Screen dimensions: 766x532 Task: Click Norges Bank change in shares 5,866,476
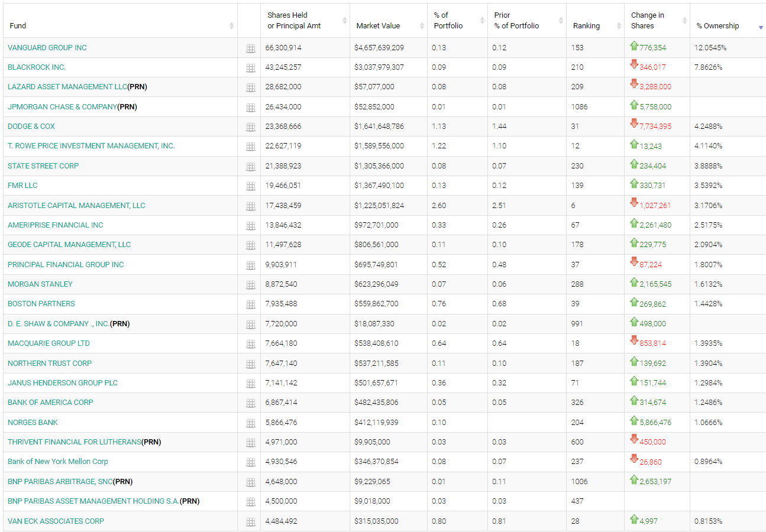pyautogui.click(x=655, y=423)
